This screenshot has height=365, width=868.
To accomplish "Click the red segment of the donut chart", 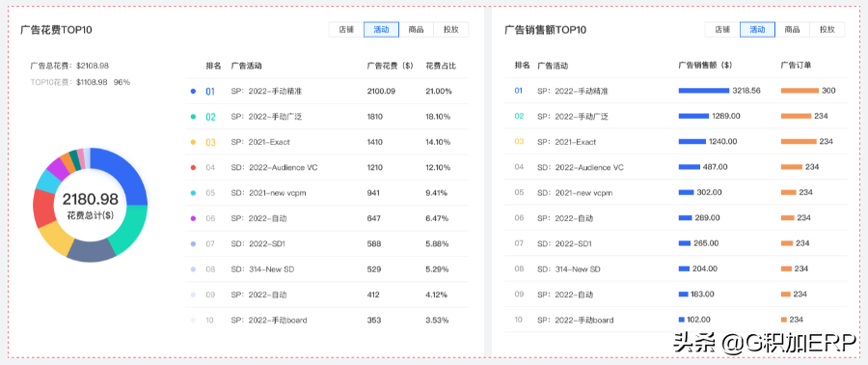I will point(43,208).
